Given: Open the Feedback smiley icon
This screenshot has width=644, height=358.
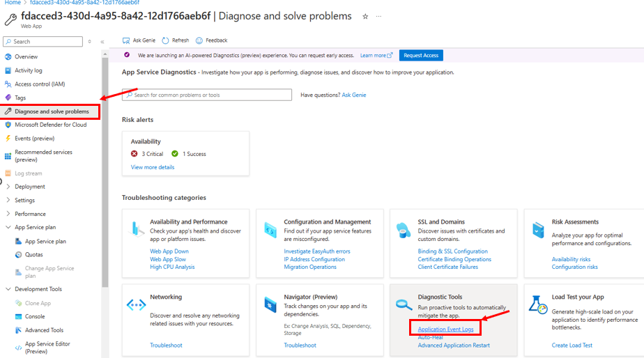Looking at the screenshot, I should (199, 40).
